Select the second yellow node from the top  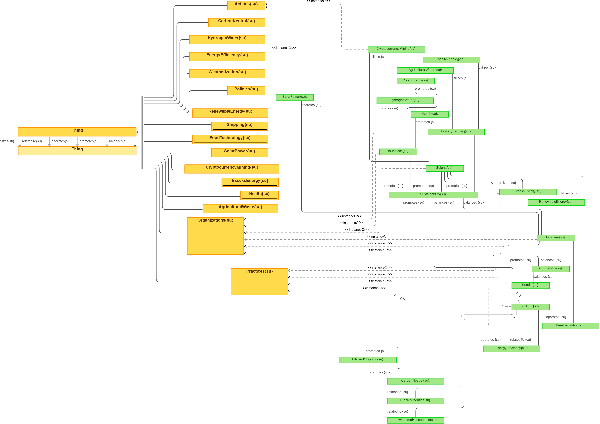coord(235,21)
